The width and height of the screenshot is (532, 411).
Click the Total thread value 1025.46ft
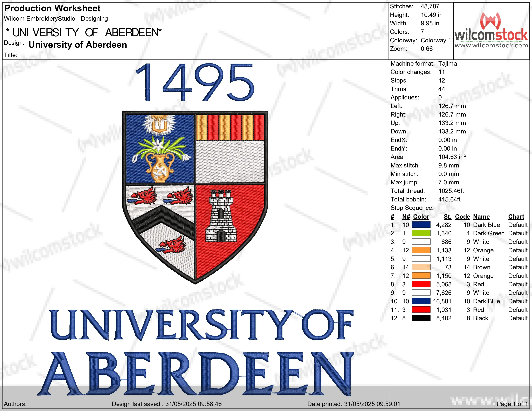click(451, 191)
